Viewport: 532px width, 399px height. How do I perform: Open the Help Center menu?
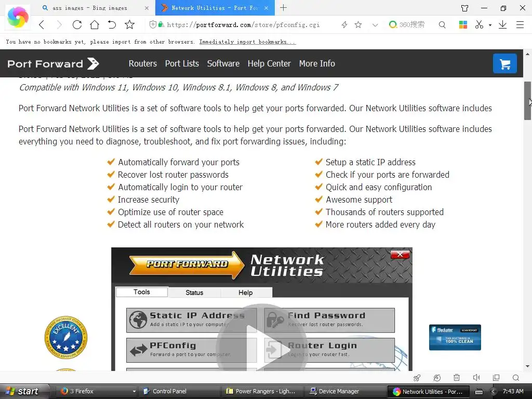(269, 63)
